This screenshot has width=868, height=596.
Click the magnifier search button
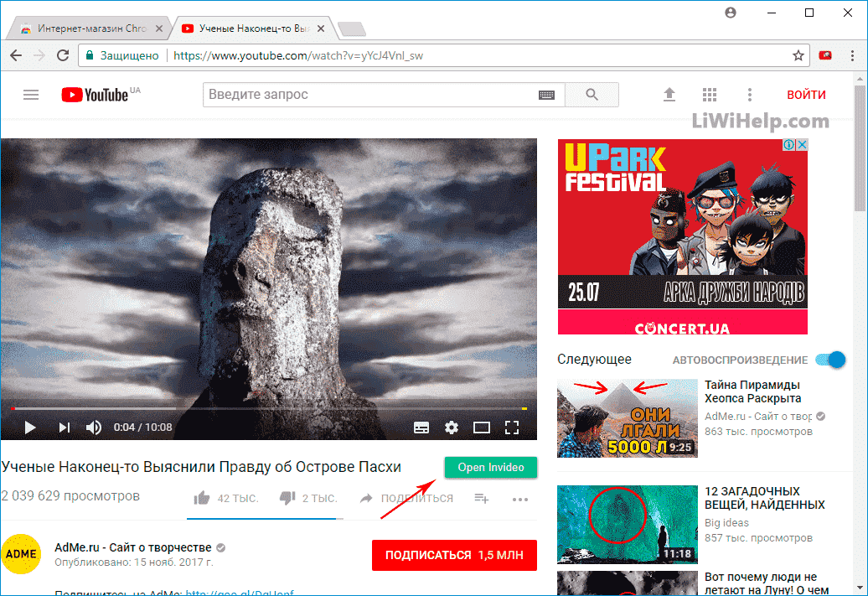pyautogui.click(x=592, y=95)
